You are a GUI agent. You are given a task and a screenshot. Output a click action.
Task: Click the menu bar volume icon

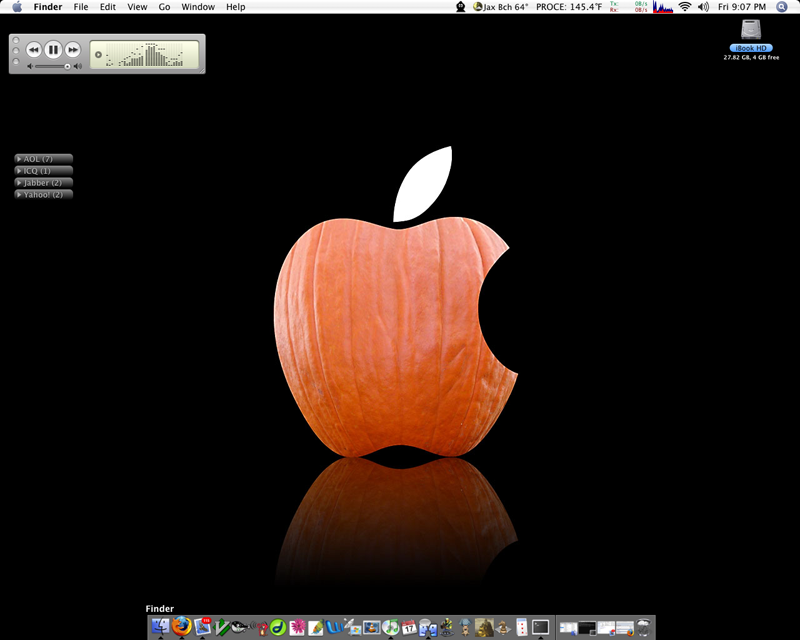(704, 7)
